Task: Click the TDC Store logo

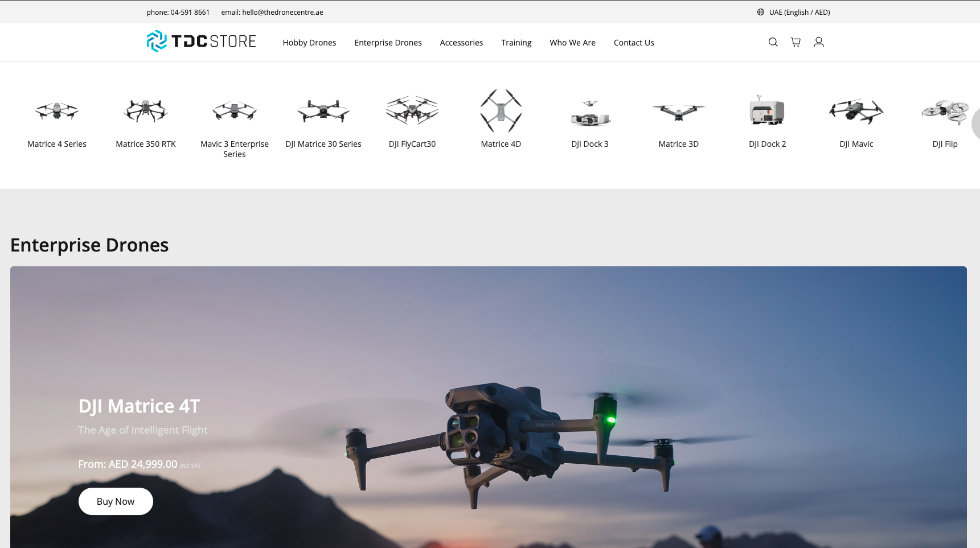Action: click(x=201, y=42)
